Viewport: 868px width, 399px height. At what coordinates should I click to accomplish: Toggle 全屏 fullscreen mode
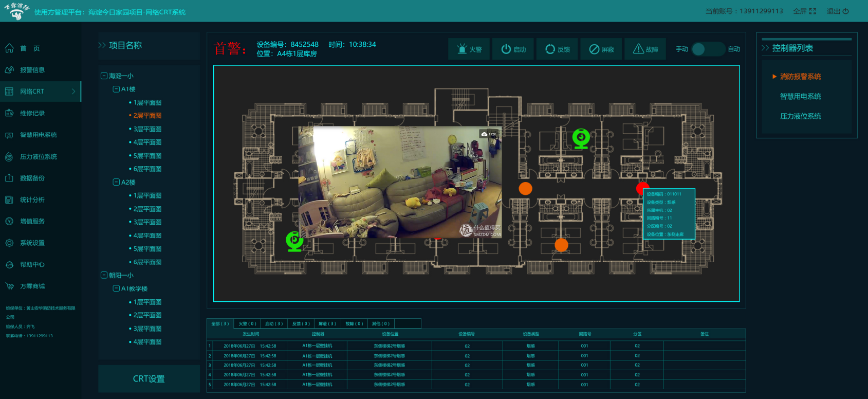(x=804, y=11)
